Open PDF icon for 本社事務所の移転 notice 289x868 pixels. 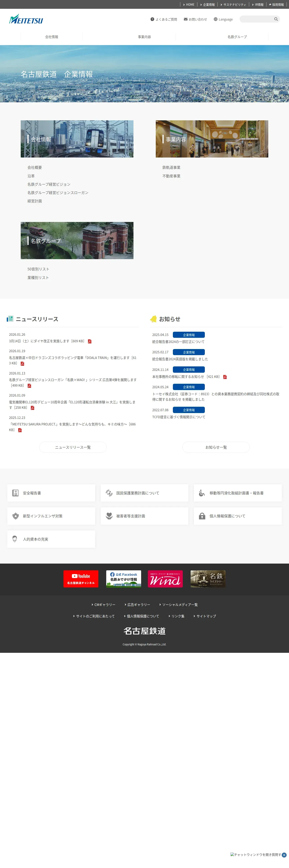pos(225,377)
